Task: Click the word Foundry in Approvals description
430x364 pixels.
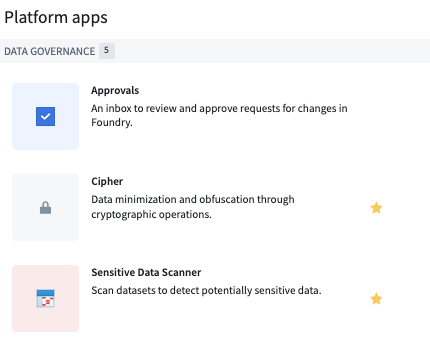Action: (x=112, y=122)
